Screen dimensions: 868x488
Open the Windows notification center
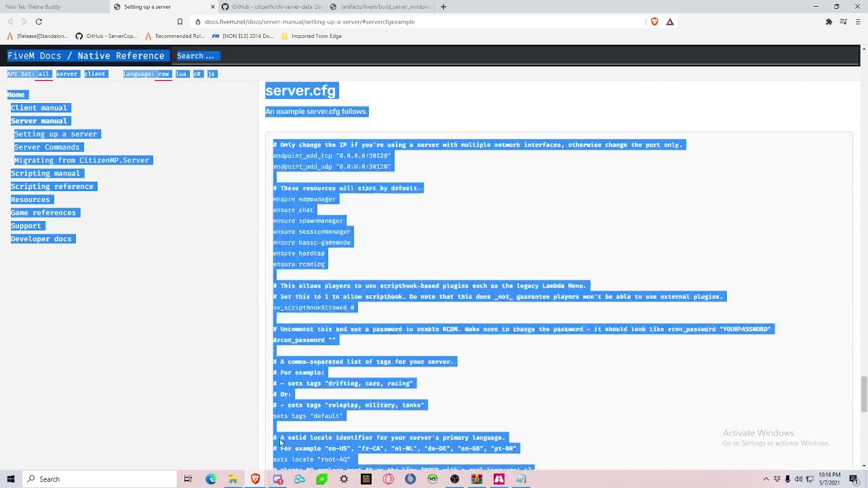pos(854,479)
